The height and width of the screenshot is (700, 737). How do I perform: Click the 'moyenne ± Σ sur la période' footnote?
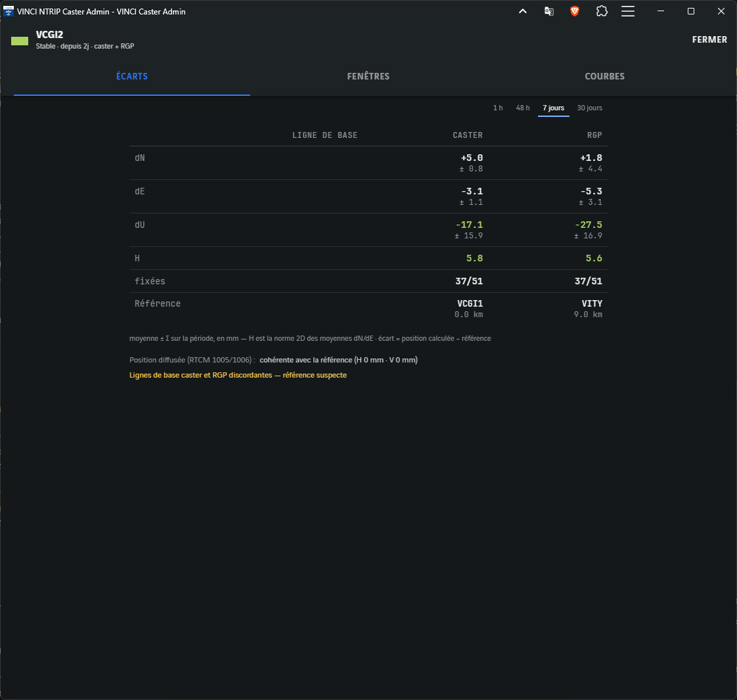[x=310, y=338]
